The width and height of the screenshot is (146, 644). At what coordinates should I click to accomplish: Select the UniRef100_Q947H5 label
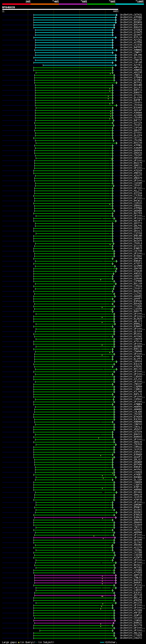click(x=131, y=269)
